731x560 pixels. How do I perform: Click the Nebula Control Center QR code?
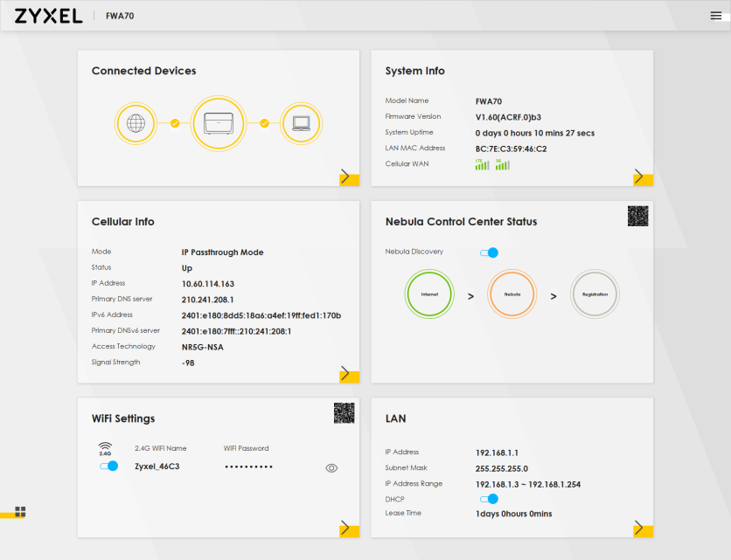tap(637, 217)
